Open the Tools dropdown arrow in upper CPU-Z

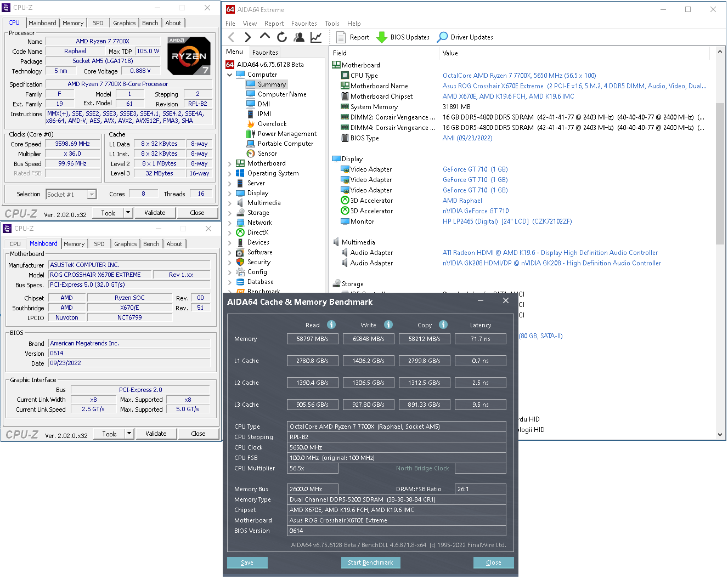click(128, 213)
